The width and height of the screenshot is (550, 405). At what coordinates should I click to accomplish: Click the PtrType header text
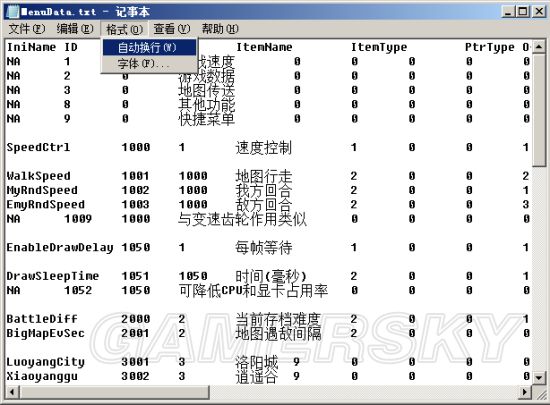pyautogui.click(x=490, y=47)
